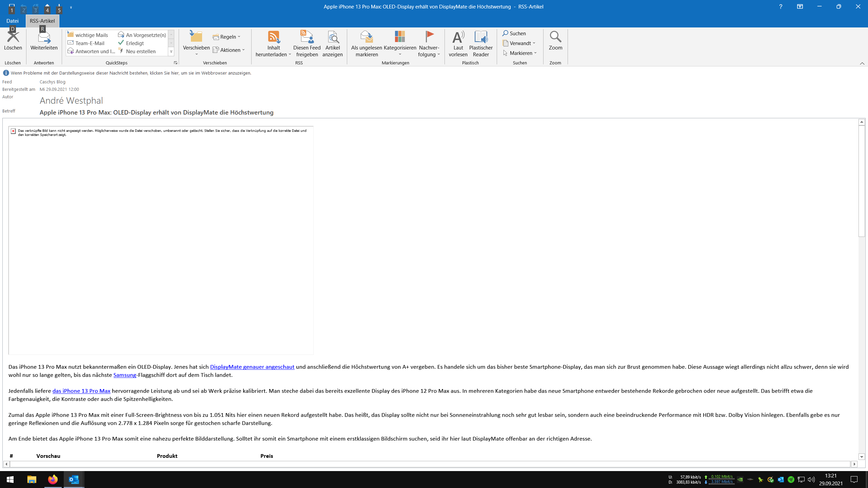Image resolution: width=868 pixels, height=488 pixels.
Task: Expand the QuickSteps gallery with the More arrow
Action: point(171,52)
